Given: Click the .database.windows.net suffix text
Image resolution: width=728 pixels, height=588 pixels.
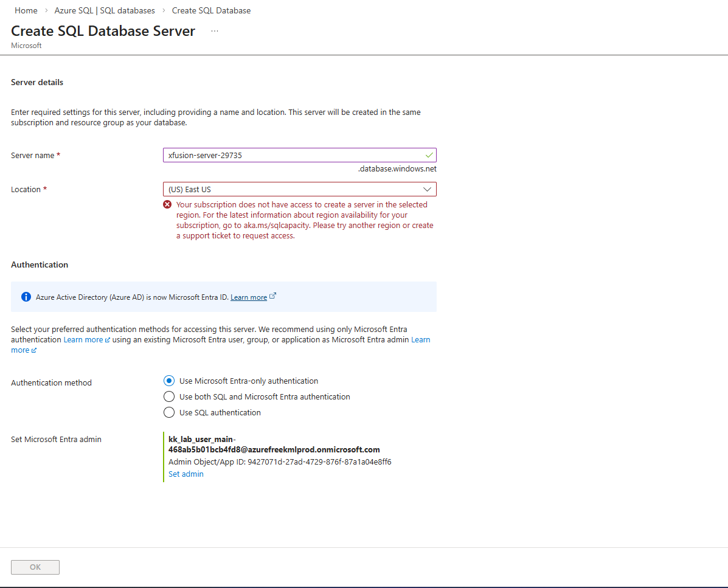Looking at the screenshot, I should point(397,169).
